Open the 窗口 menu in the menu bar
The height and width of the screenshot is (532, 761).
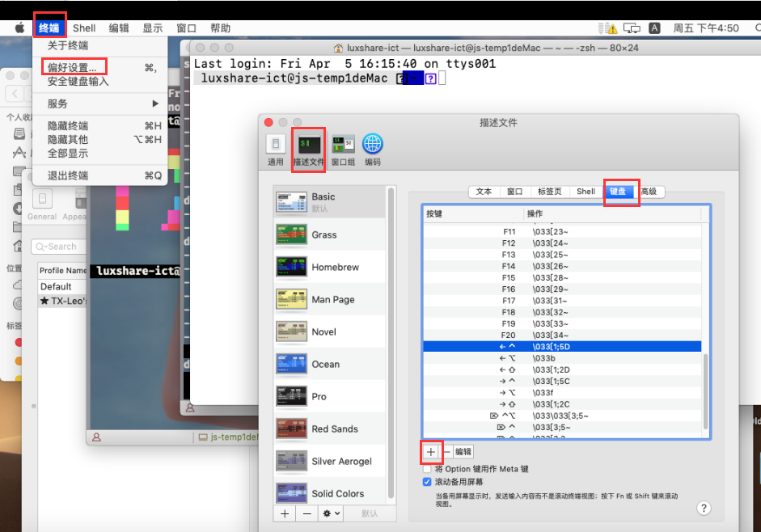click(x=186, y=28)
